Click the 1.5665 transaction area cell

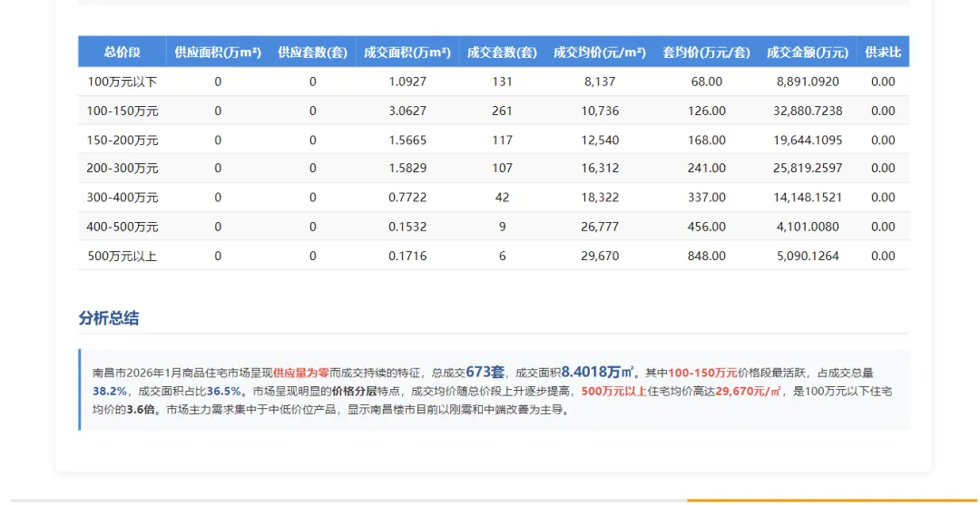(407, 141)
